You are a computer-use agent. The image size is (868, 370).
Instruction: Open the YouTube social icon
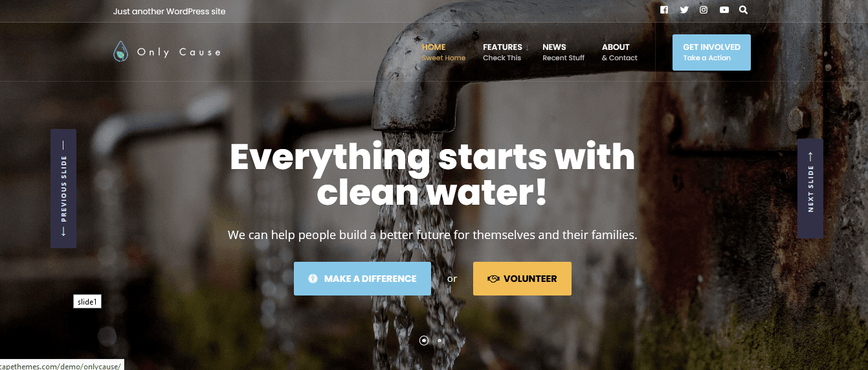(724, 10)
